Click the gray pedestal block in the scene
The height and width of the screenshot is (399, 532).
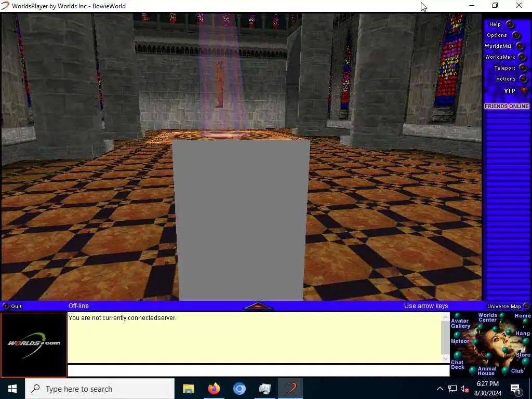coord(241,220)
